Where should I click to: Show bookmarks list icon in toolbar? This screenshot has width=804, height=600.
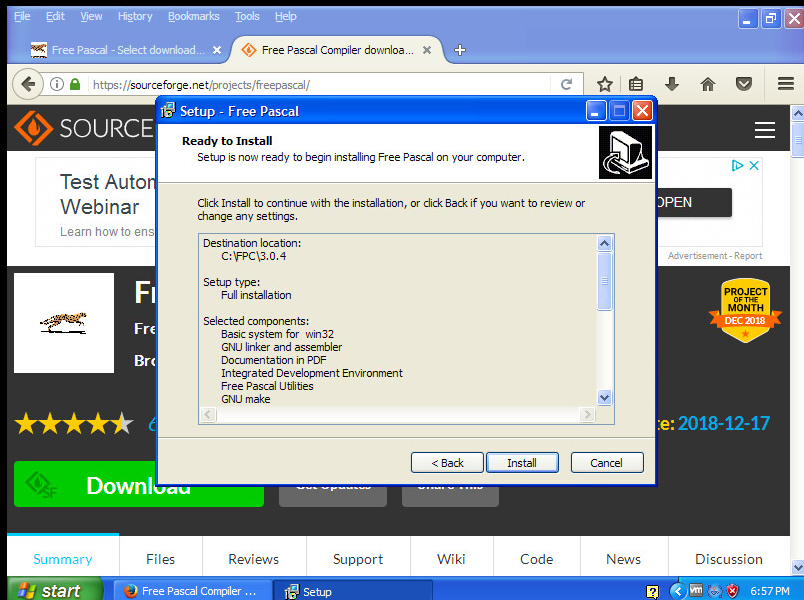[636, 84]
